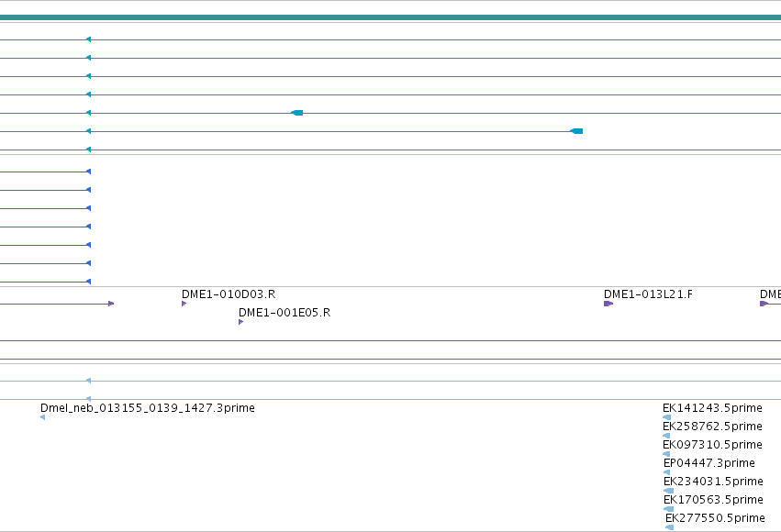Click the purple arrow glyph under DME1-010D03.R
Image resolution: width=781 pixels, height=532 pixels.
click(x=184, y=304)
